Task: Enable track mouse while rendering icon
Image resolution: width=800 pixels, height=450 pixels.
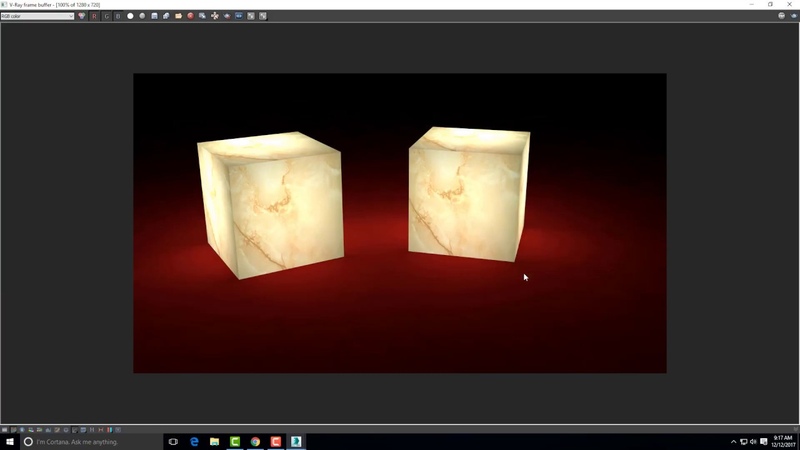Action: (x=215, y=16)
